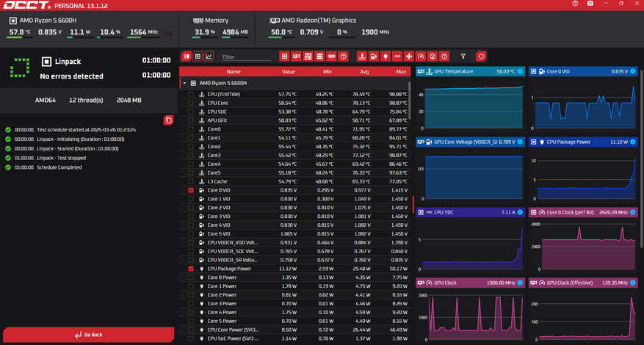Check the CPU (Tctl/Tdie) checkbox
Image resolution: width=644 pixels, height=345 pixels.
coord(191,94)
